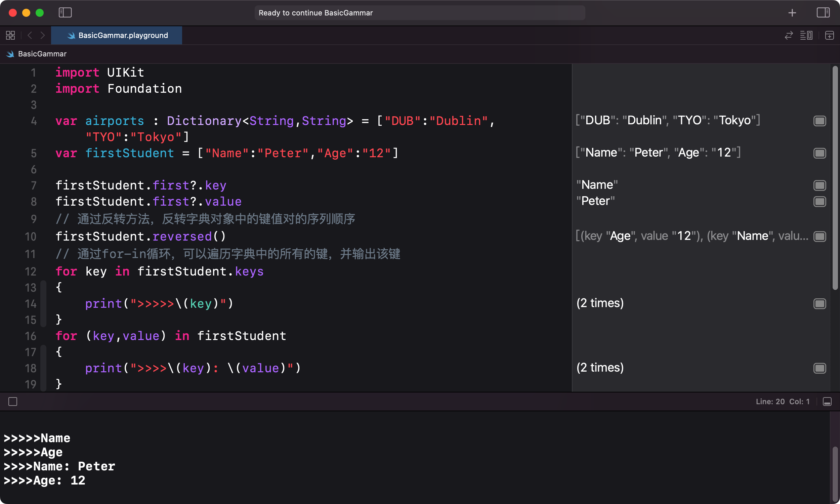Open the adjust editor options icon
This screenshot has height=504, width=840.
point(806,35)
